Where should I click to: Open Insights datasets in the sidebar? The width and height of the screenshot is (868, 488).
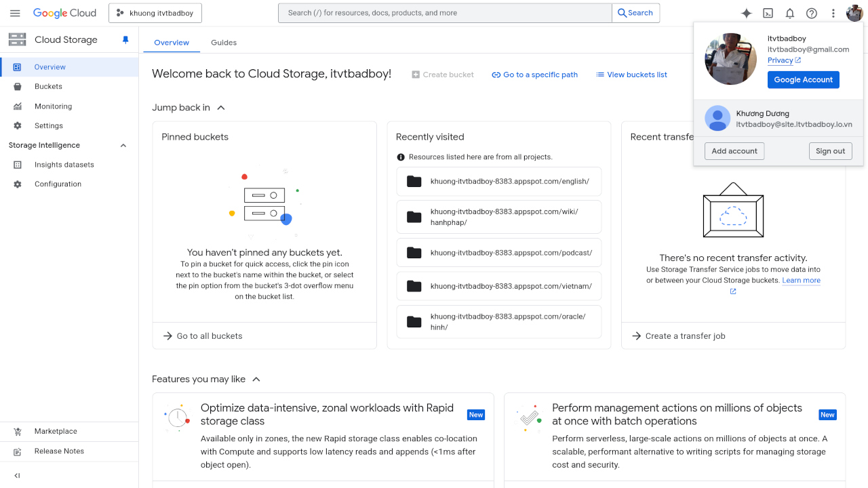point(69,165)
